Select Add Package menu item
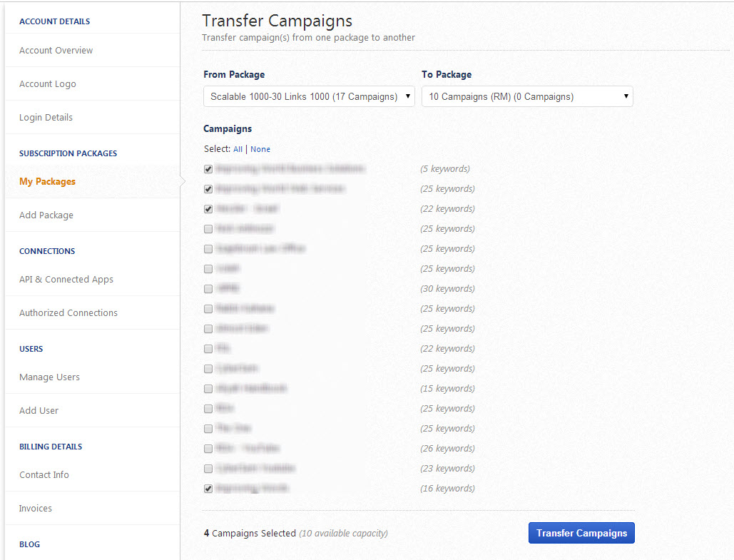This screenshot has width=734, height=560. [x=46, y=215]
